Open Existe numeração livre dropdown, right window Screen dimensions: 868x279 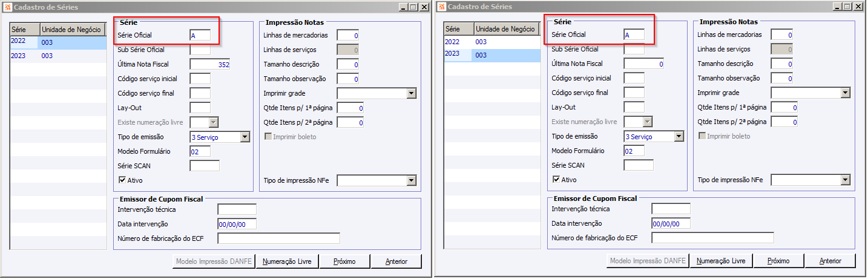click(648, 122)
